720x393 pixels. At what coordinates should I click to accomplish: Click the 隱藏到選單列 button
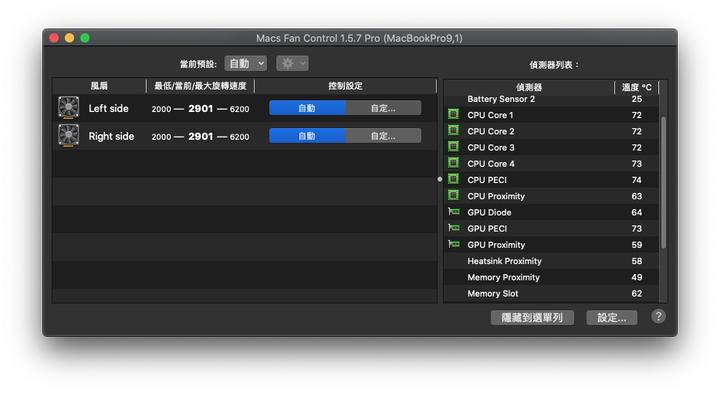(532, 318)
